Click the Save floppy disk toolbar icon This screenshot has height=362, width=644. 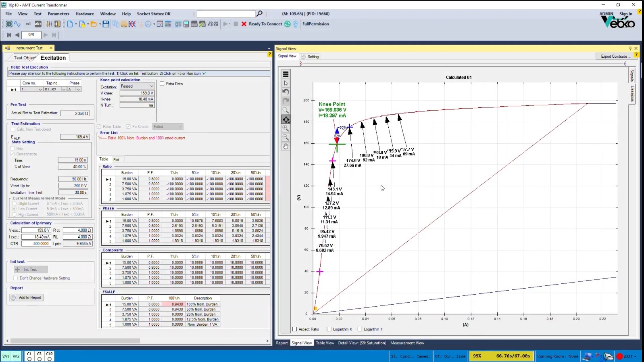click(x=106, y=24)
